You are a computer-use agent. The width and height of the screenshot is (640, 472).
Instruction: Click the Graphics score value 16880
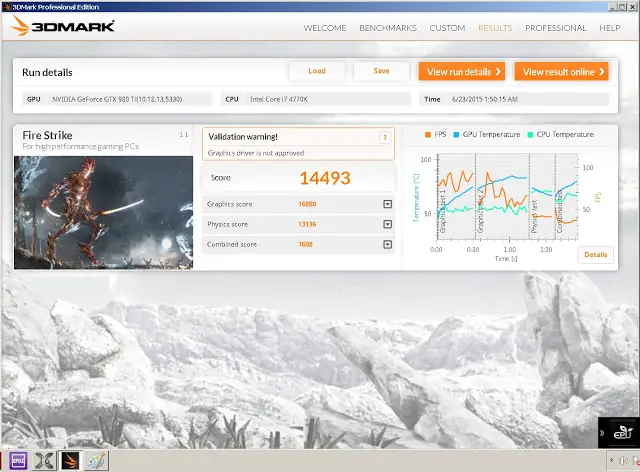pos(307,204)
